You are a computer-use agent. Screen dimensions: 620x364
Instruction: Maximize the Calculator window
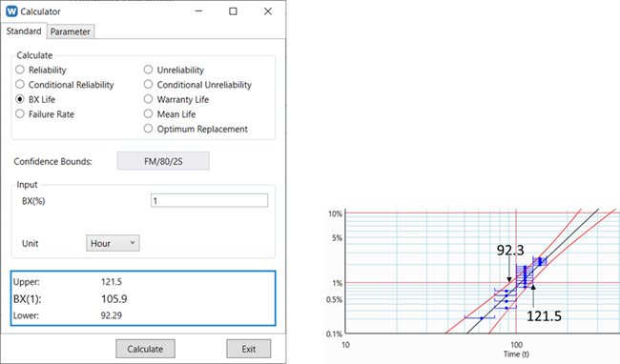coord(234,11)
